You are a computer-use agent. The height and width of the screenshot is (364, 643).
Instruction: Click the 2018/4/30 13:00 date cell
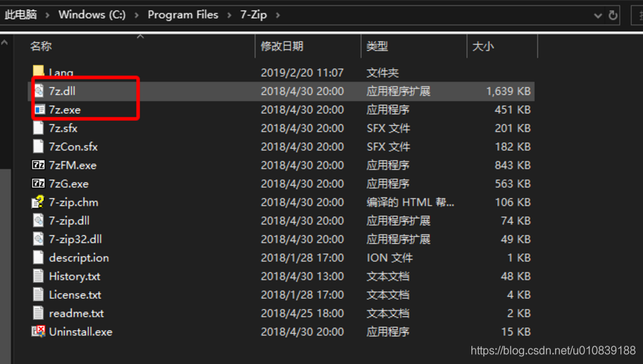click(x=303, y=276)
